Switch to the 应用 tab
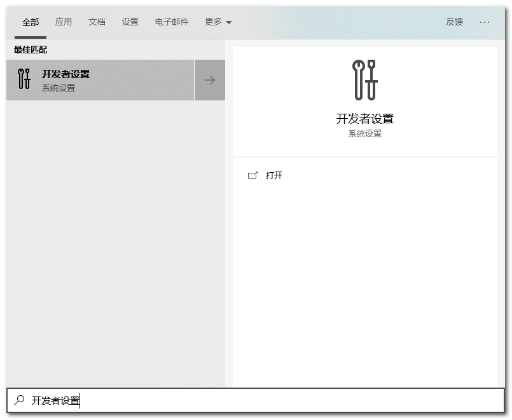512x420 pixels. (x=64, y=22)
